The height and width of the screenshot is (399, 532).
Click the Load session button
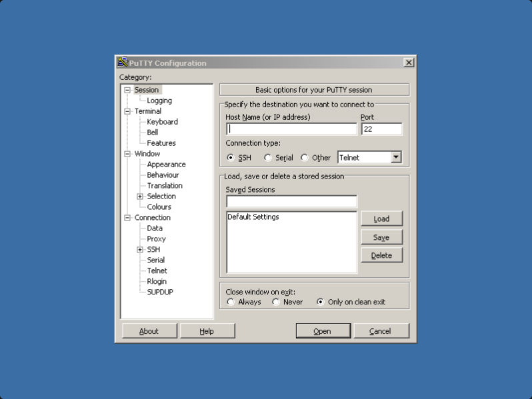pos(382,218)
